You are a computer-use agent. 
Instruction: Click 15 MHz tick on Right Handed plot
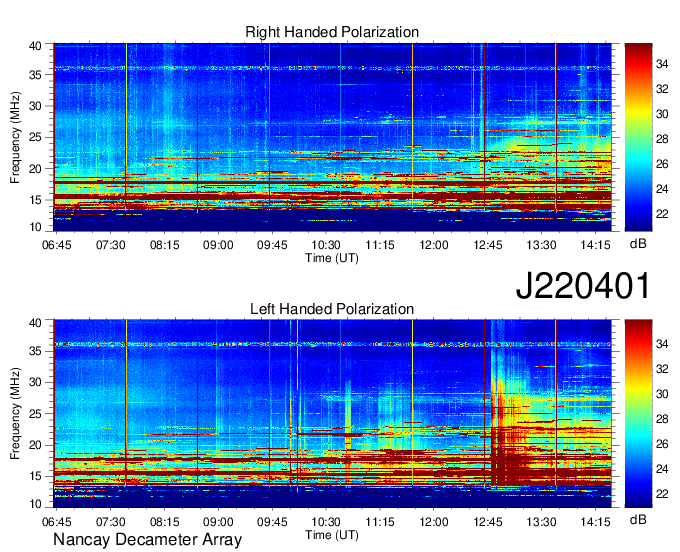coord(35,200)
